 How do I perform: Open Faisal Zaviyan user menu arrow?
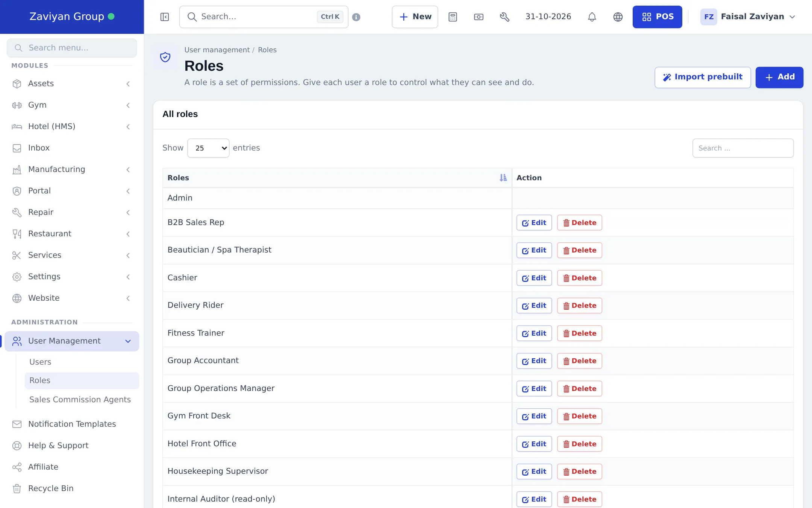pyautogui.click(x=792, y=17)
